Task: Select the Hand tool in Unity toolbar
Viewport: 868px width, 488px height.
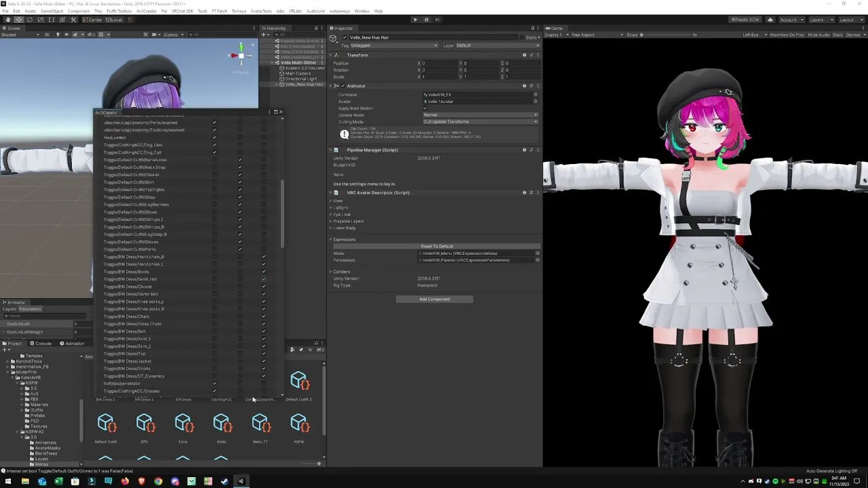Action: [7, 20]
